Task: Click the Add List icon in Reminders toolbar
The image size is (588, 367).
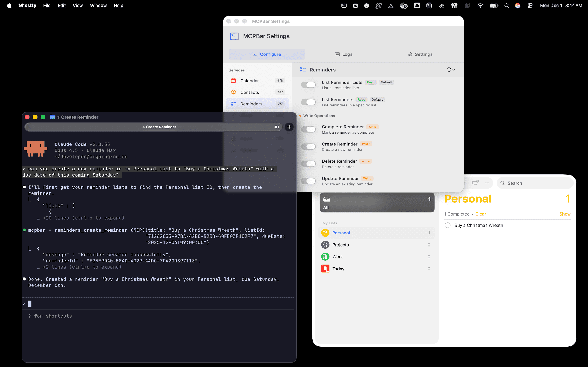Action: (475, 183)
